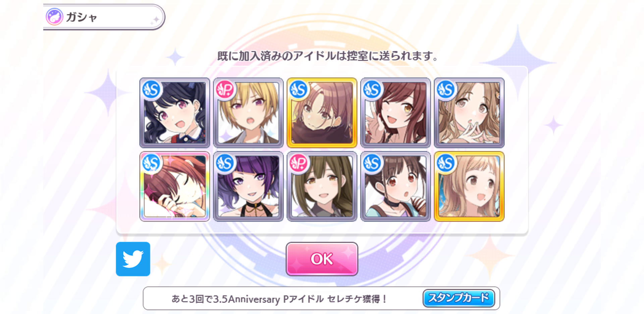This screenshot has width=644, height=314.
Task: Click the 3.5Anniversary selection ticket notice text
Action: point(279,299)
